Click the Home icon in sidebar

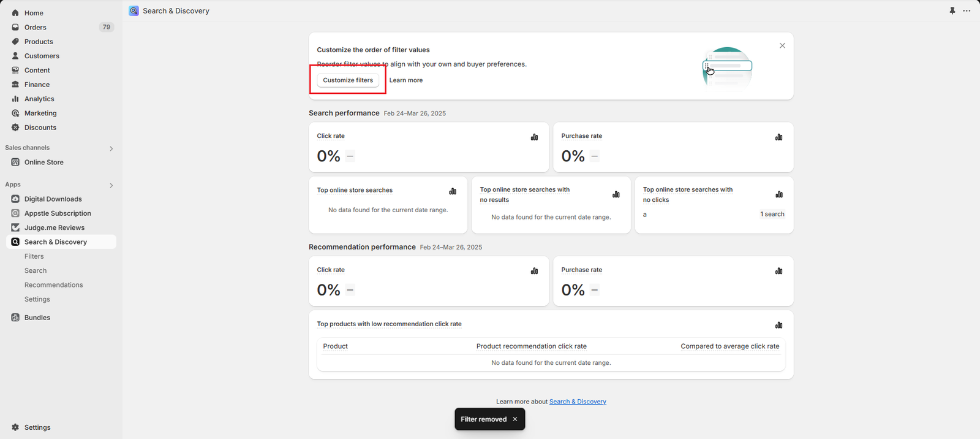tap(15, 13)
